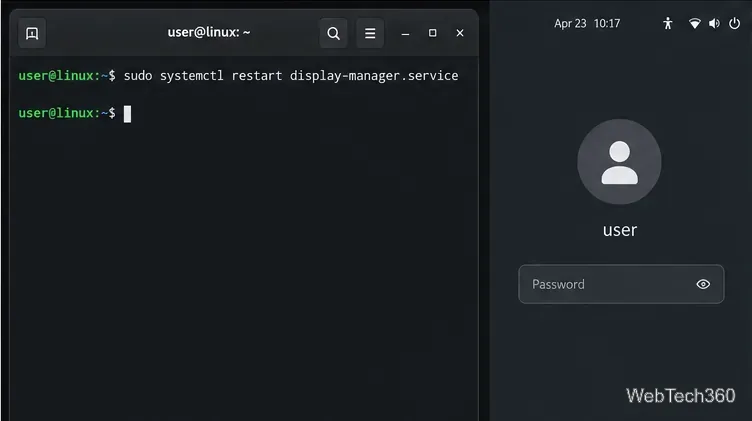The image size is (752, 421).
Task: Open the Apr 23 10:17 clock menu
Action: click(x=587, y=23)
